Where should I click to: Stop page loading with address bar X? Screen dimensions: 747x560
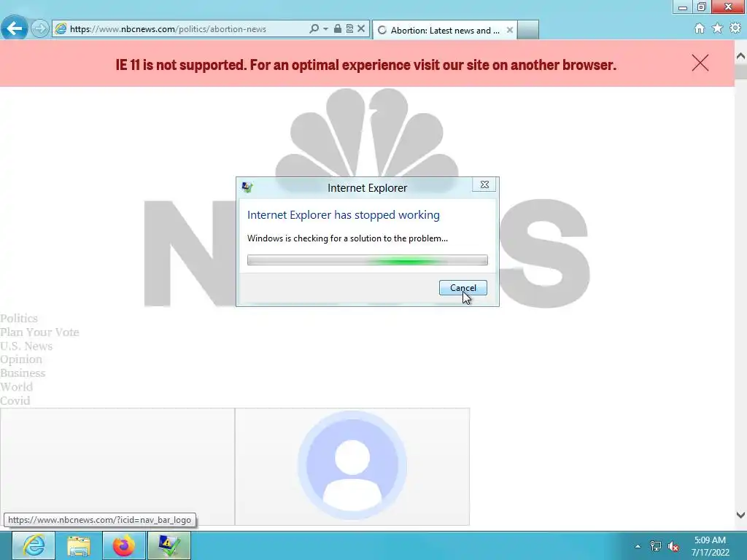361,28
